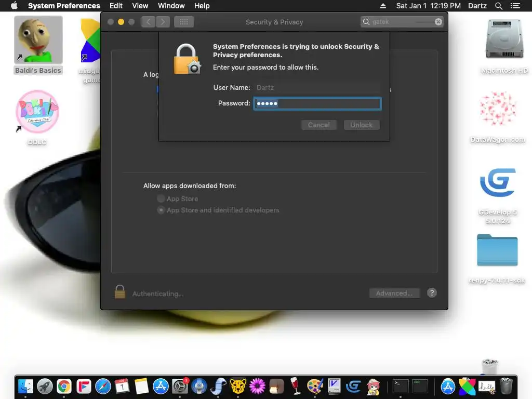Open help question mark button

(432, 293)
